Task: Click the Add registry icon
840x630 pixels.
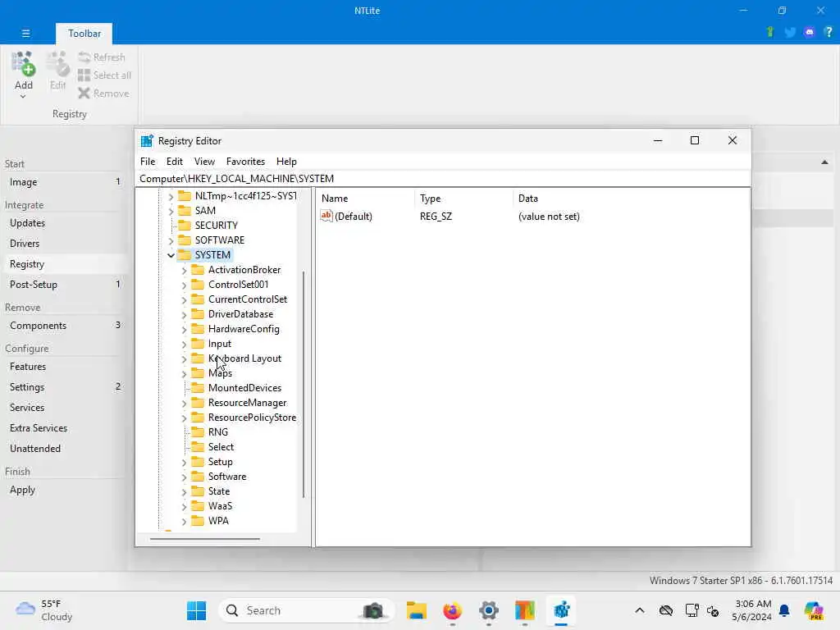Action: (x=23, y=64)
